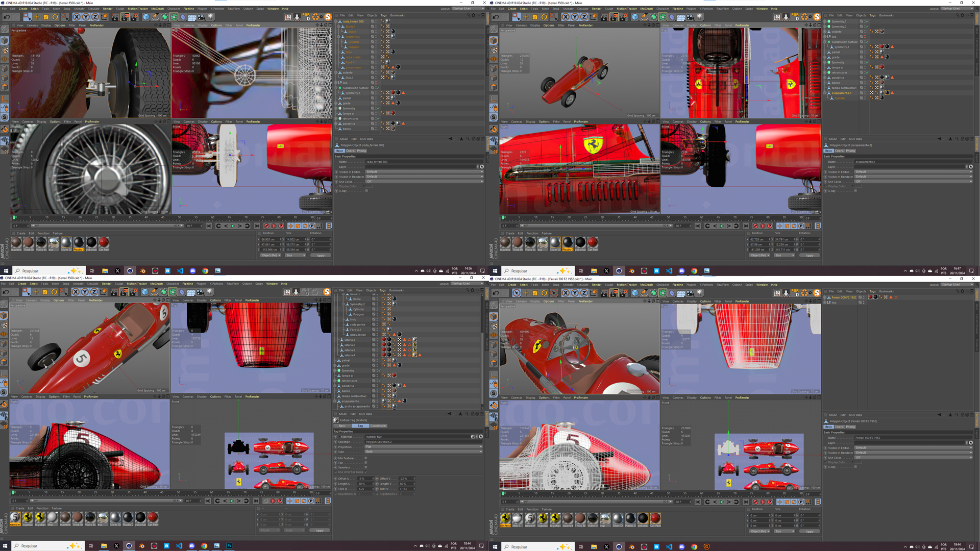Toggle the Subdivision Surface green enable checkmark
The height and width of the screenshot is (551, 980).
click(x=378, y=88)
